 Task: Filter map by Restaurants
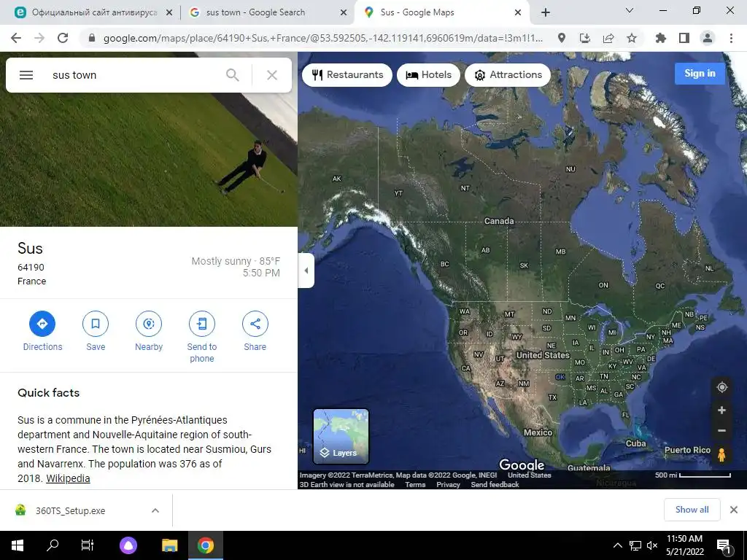(x=347, y=75)
